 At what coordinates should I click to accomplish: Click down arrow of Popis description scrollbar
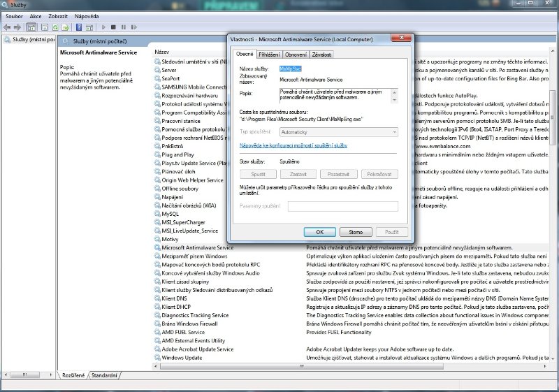[x=394, y=100]
